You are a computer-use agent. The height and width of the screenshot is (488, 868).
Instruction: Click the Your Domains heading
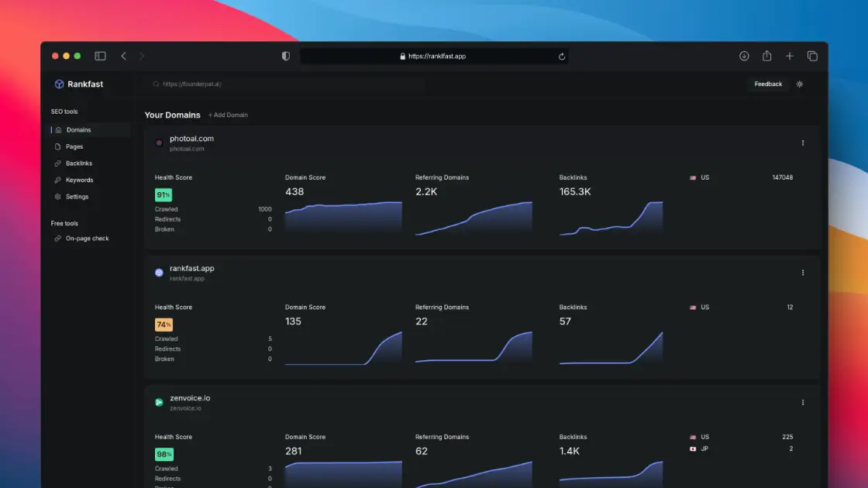172,115
